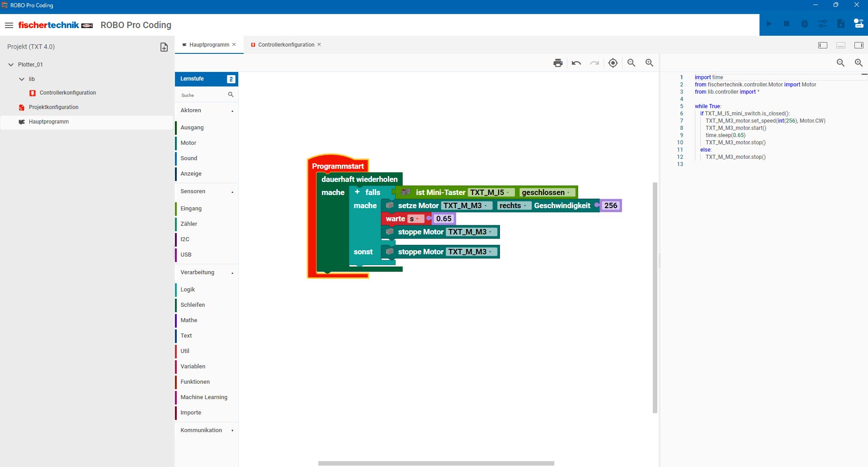Click the 256 speed value field
The width and height of the screenshot is (868, 467).
610,206
